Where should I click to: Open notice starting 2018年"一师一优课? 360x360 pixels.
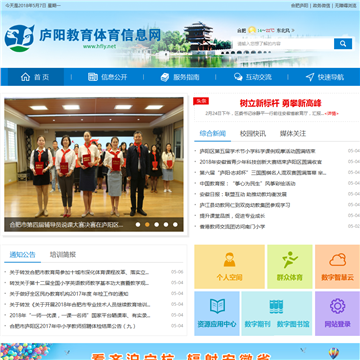80,315
